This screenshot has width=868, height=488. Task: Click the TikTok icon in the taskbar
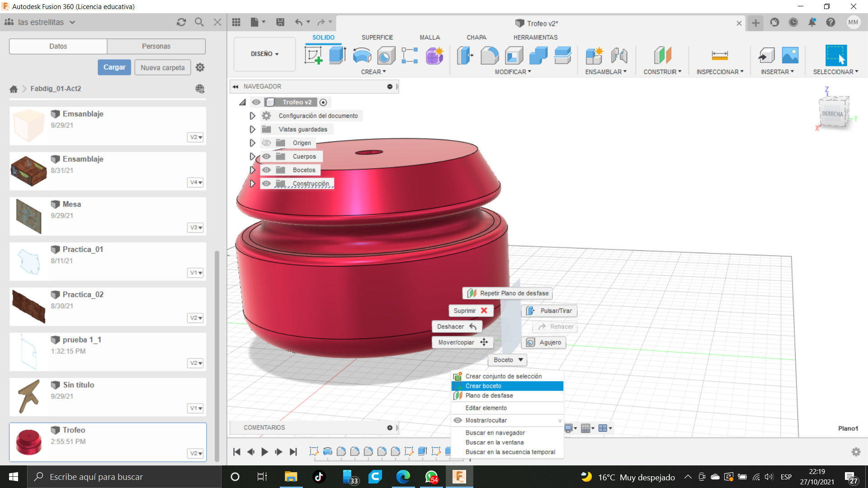tap(319, 477)
